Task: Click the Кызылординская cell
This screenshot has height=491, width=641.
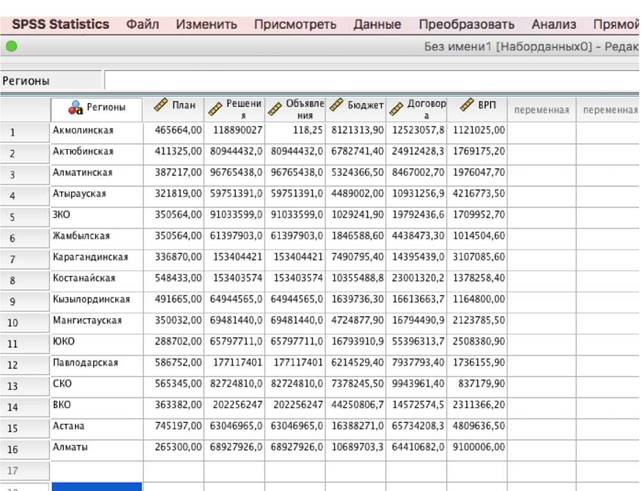Action: point(97,300)
